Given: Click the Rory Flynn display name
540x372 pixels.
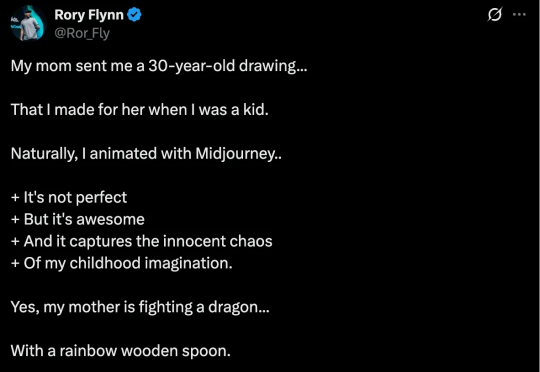Looking at the screenshot, I should tap(89, 15).
